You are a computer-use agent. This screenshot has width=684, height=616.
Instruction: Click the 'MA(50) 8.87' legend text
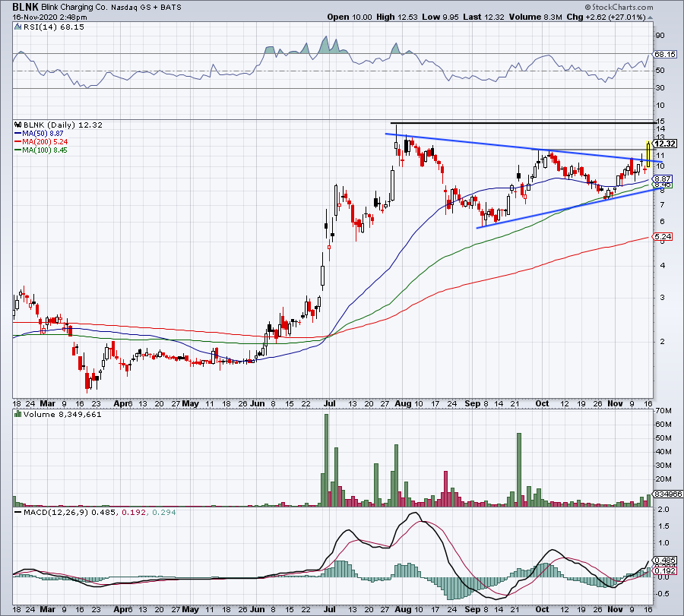click(x=43, y=134)
